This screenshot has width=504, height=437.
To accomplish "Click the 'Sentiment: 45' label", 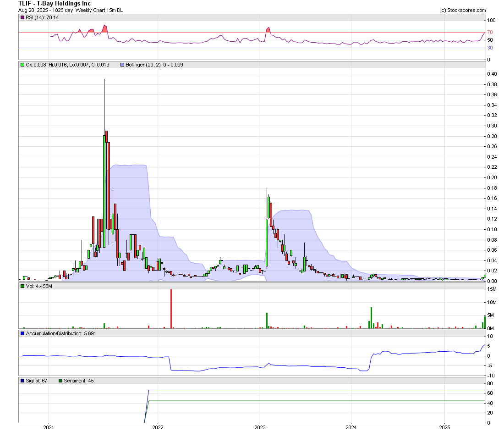I will (x=79, y=381).
